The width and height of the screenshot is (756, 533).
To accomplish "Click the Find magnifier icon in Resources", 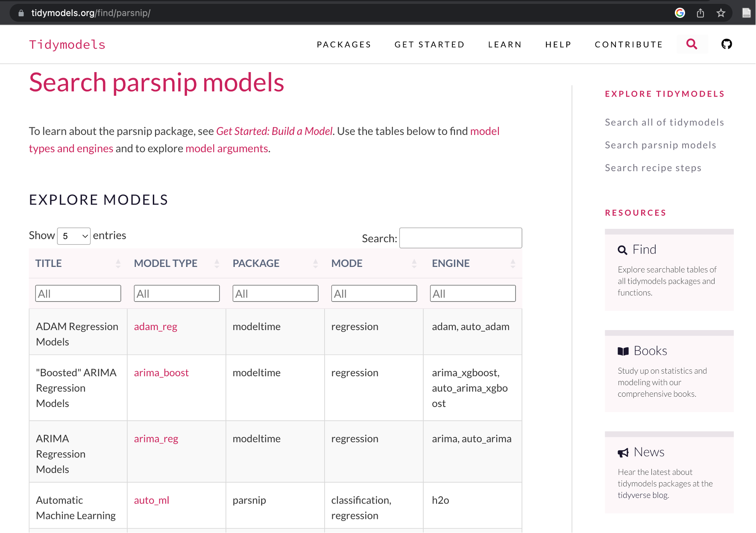I will tap(623, 250).
